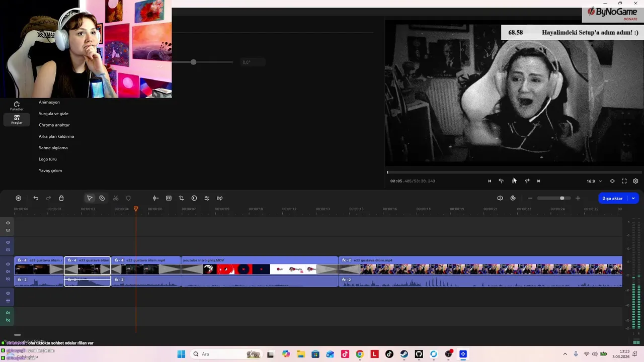
Task: Click the ByNoGame Donate banner
Action: (613, 13)
